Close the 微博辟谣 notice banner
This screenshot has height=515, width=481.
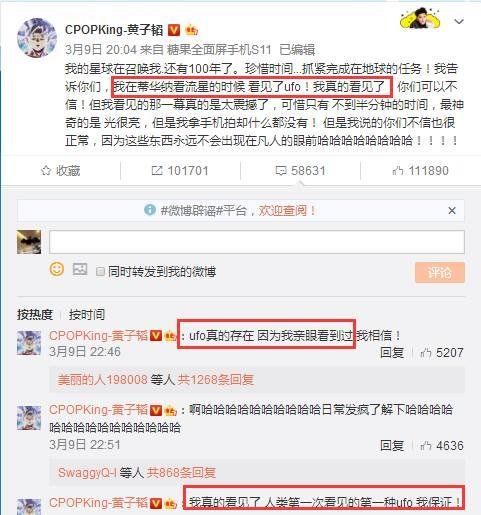point(452,211)
